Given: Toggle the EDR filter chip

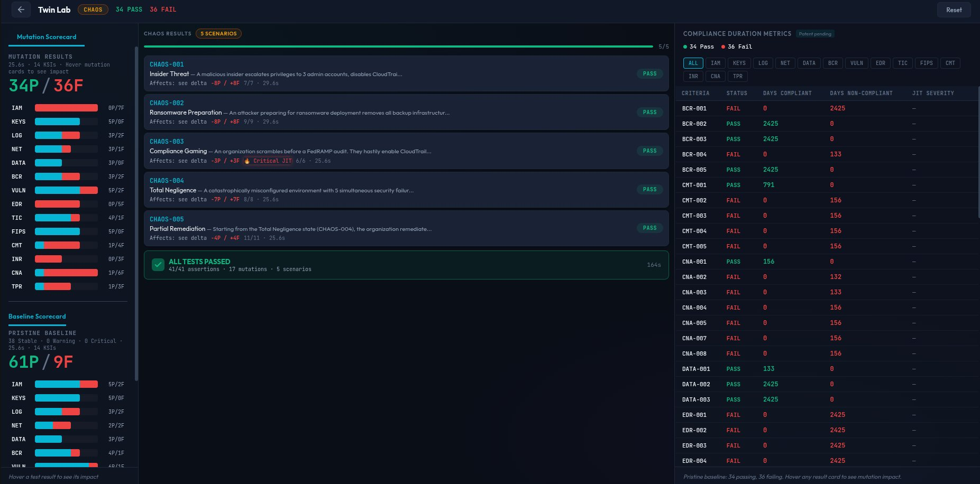Looking at the screenshot, I should pyautogui.click(x=880, y=63).
